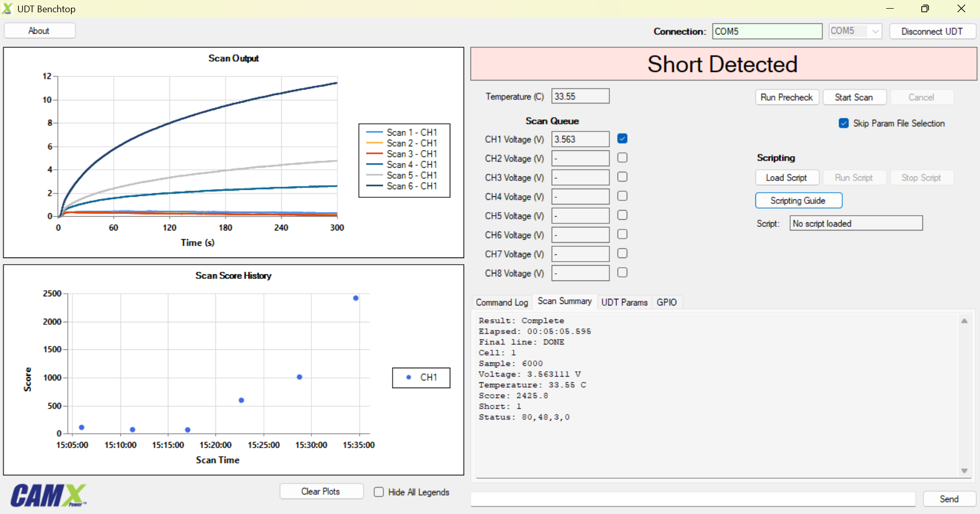Click the Run Precheck button
Viewport: 980px width, 514px height.
point(787,97)
